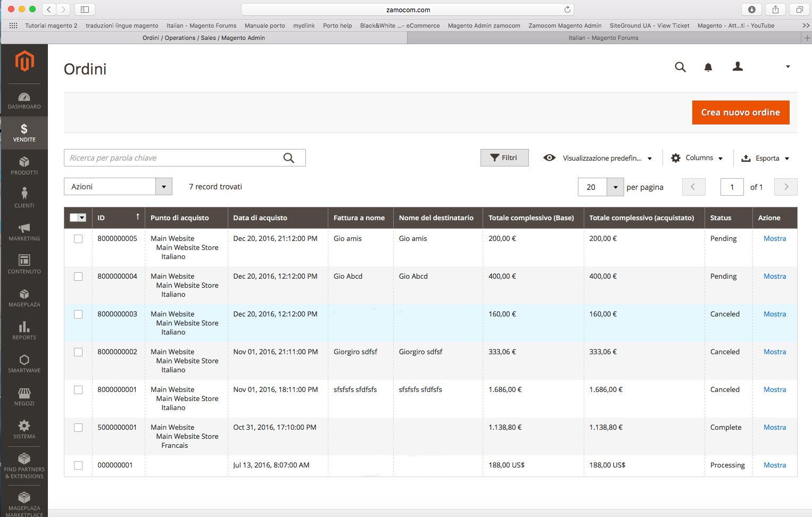Open the Marketing sidebar menu
Viewport: 812px width, 517px height.
click(x=24, y=232)
